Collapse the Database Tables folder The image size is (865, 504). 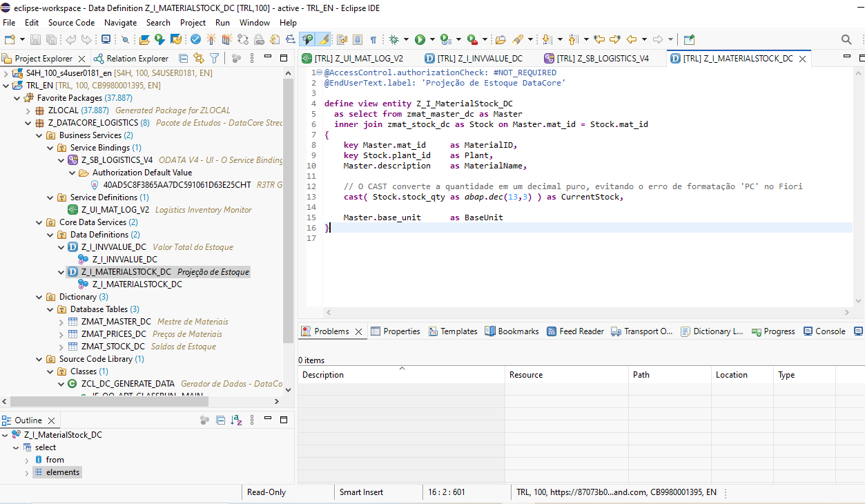[50, 309]
